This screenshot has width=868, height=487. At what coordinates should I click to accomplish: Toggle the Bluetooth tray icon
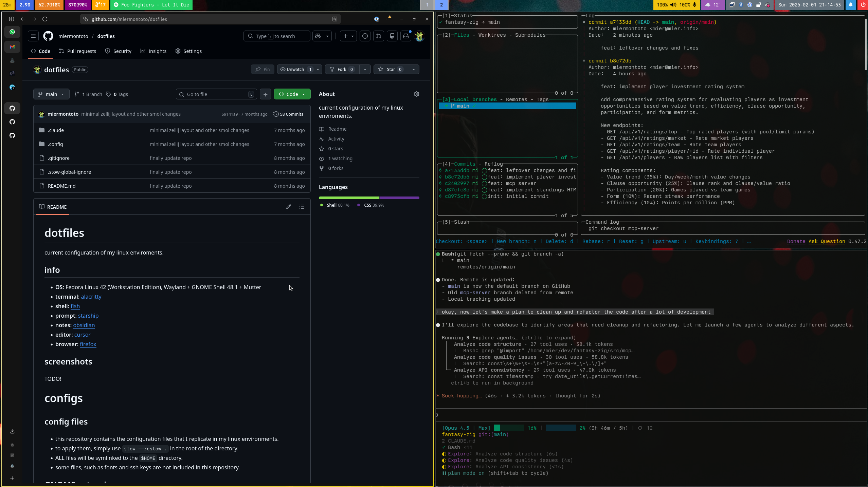coord(741,5)
